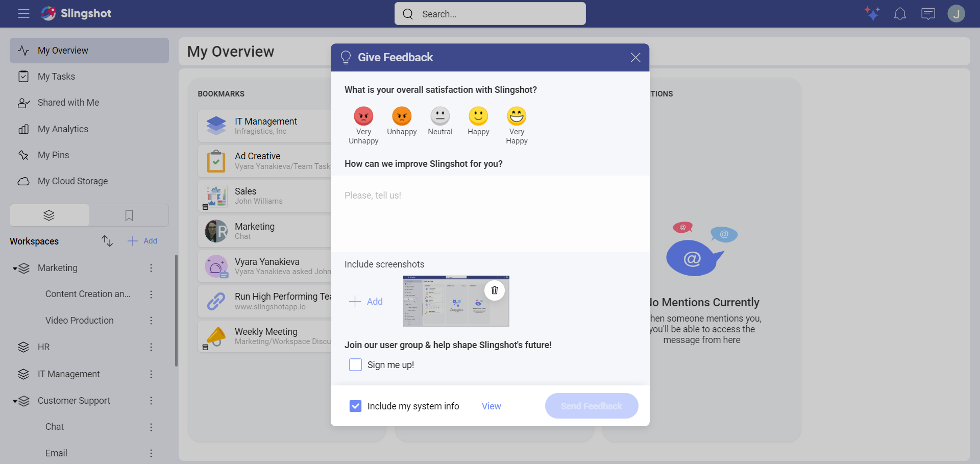
Task: Check the 'Sign me up!' checkbox
Action: tap(355, 365)
